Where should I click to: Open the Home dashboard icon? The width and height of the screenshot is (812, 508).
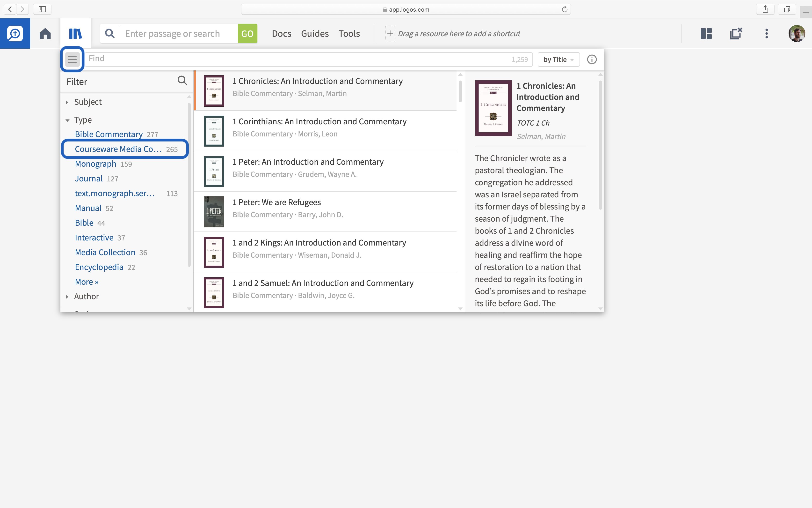click(45, 34)
